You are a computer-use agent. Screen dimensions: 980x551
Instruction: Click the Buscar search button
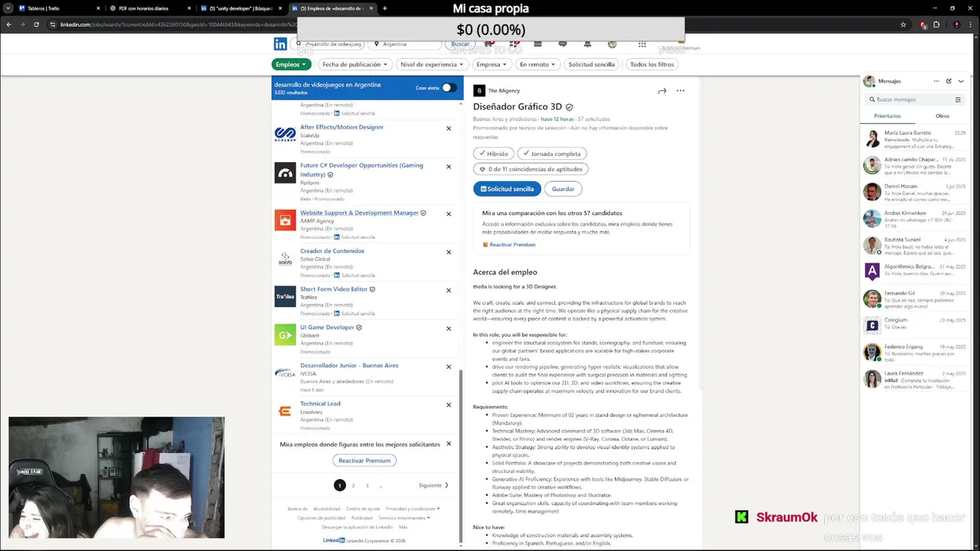click(x=460, y=44)
